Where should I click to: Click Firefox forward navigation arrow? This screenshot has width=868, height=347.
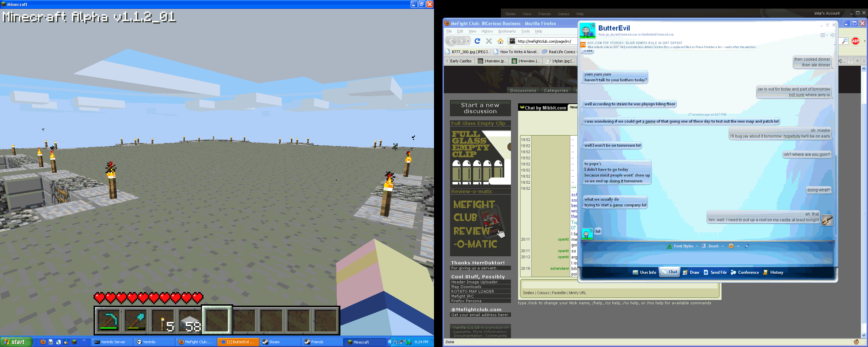click(x=461, y=41)
